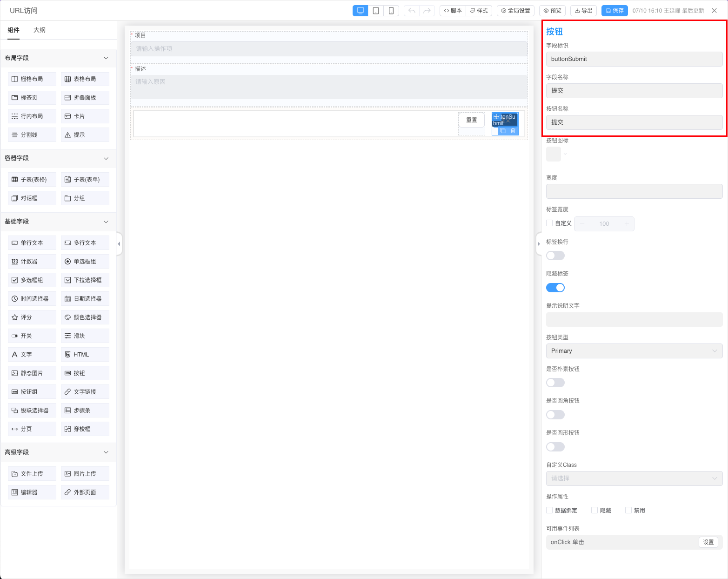The width and height of the screenshot is (728, 579).
Task: Collapse the 布局字段 section
Action: (x=106, y=58)
